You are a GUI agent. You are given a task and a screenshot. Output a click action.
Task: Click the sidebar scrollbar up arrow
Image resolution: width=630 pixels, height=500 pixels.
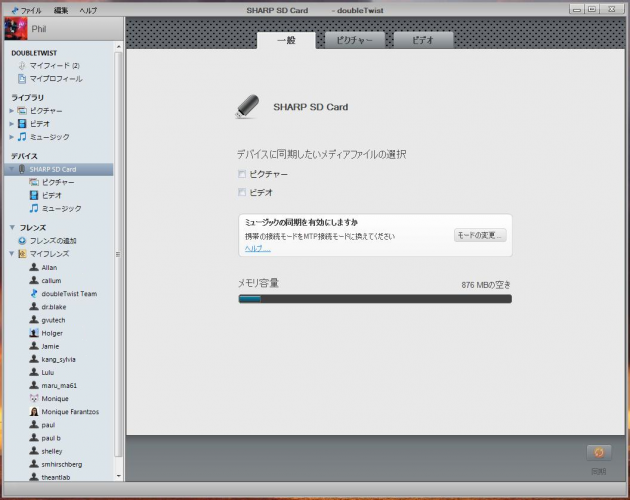(119, 47)
